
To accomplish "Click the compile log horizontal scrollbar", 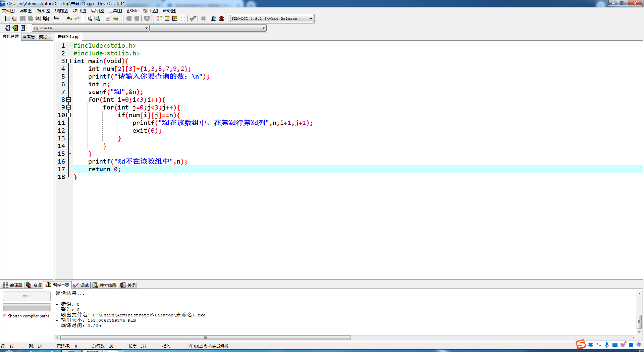I will point(206,338).
